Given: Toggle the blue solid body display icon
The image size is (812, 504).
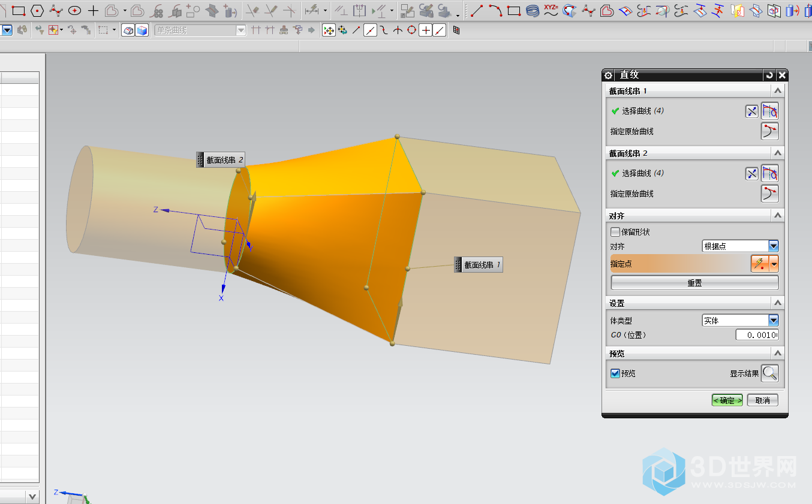Looking at the screenshot, I should pyautogui.click(x=142, y=30).
